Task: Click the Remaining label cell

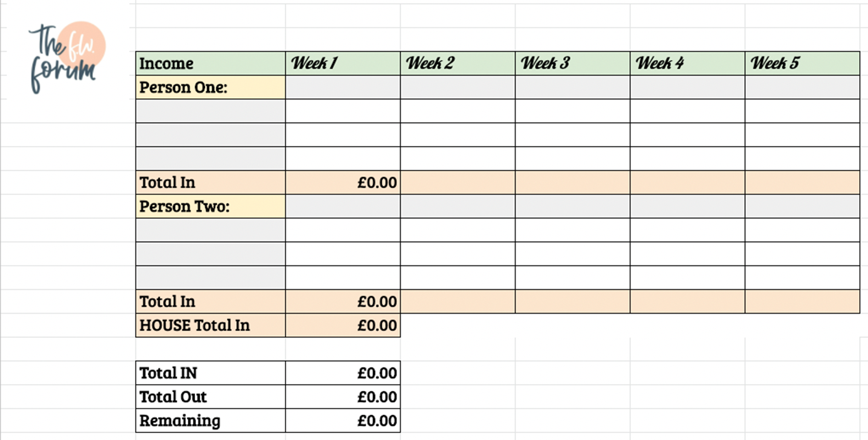Action: coord(210,421)
